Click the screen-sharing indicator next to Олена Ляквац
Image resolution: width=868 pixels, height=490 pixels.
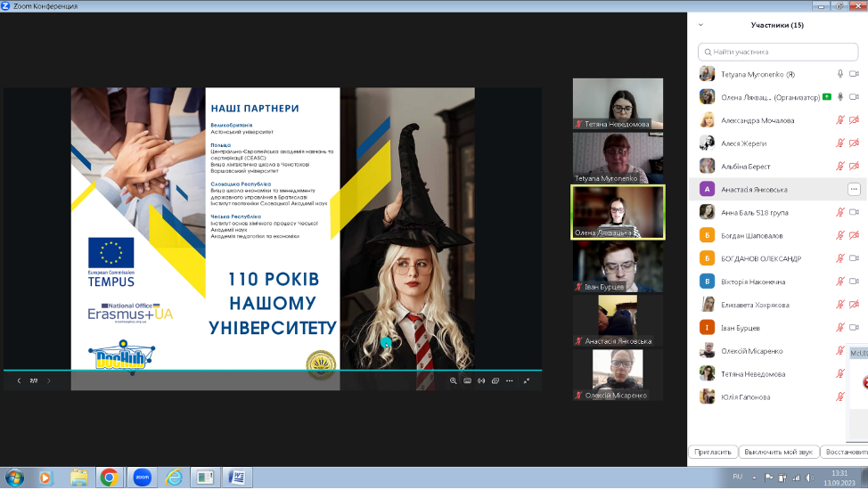coord(827,96)
